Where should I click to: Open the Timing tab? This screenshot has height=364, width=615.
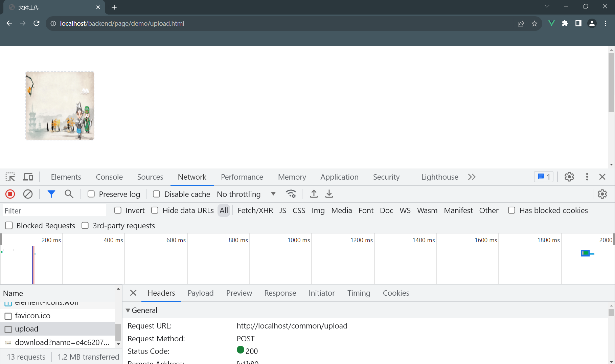(359, 293)
